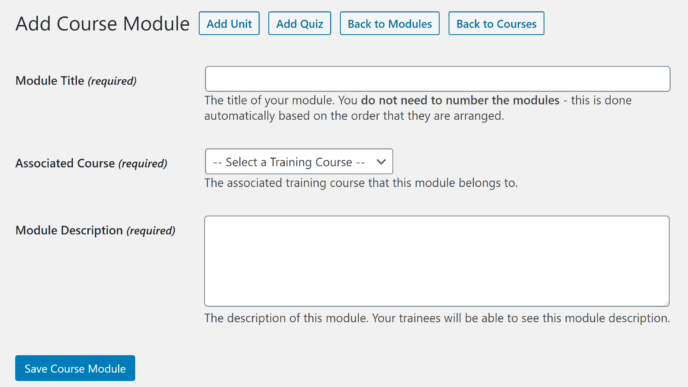The image size is (688, 387).
Task: Return via Back to Courses button
Action: (496, 23)
